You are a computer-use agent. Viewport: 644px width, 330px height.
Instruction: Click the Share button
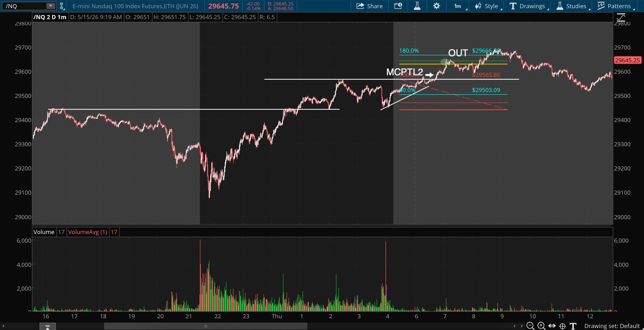tap(369, 6)
